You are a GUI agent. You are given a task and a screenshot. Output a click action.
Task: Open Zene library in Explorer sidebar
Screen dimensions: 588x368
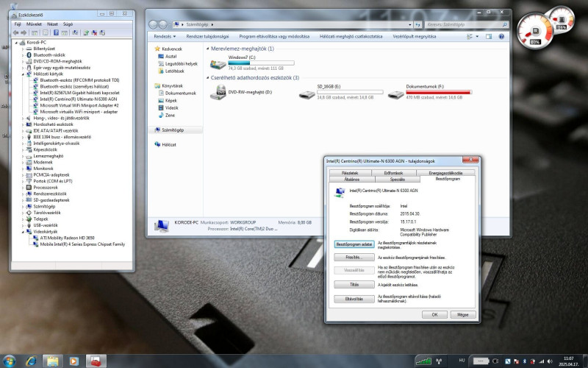[170, 116]
